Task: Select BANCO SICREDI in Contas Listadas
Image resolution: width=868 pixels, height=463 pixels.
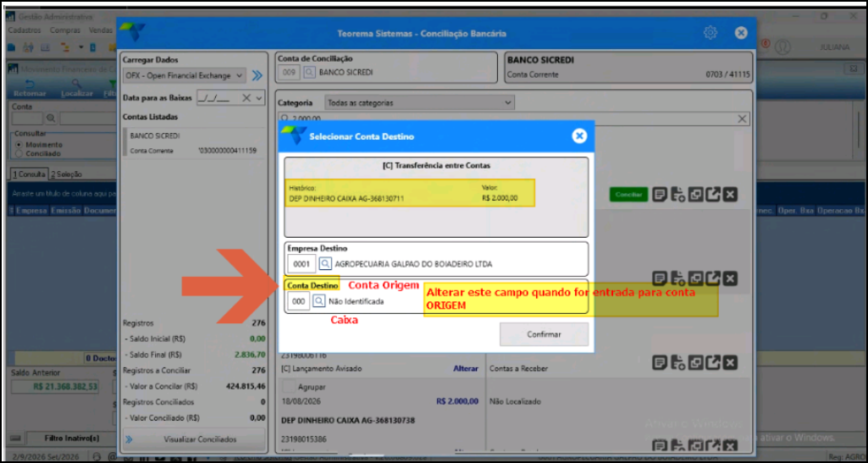Action: [192, 143]
